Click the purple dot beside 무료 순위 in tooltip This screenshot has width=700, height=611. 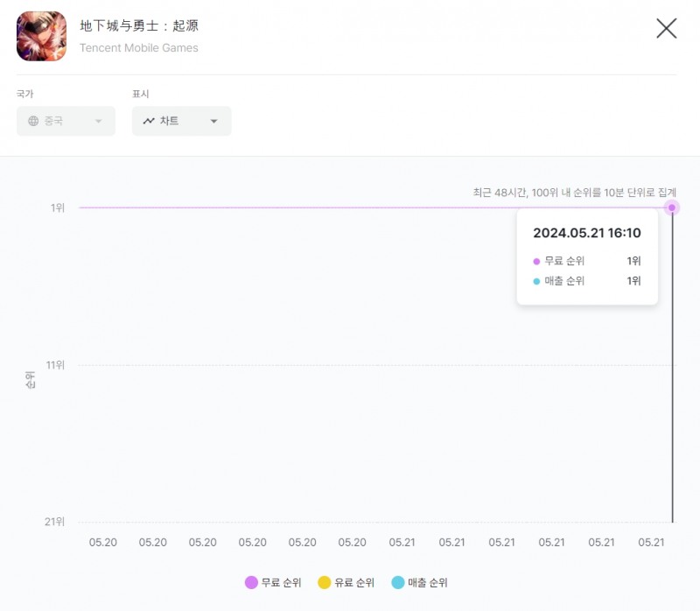[x=537, y=261]
